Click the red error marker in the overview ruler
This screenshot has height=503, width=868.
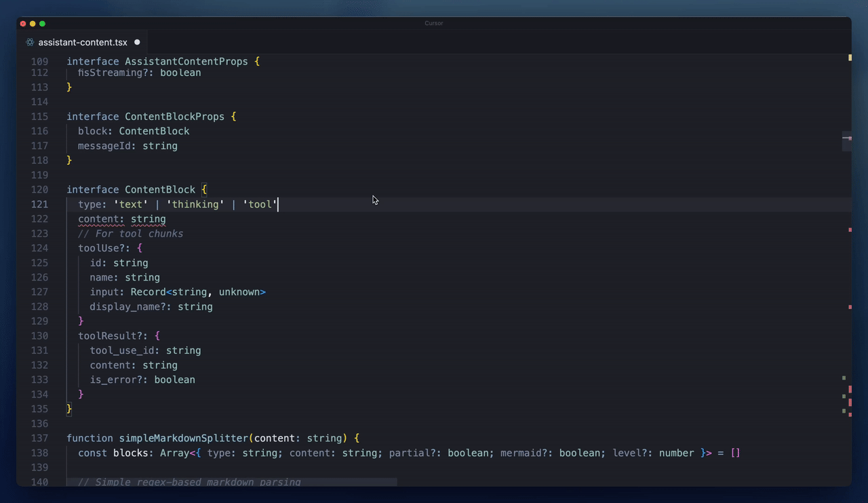(850, 230)
